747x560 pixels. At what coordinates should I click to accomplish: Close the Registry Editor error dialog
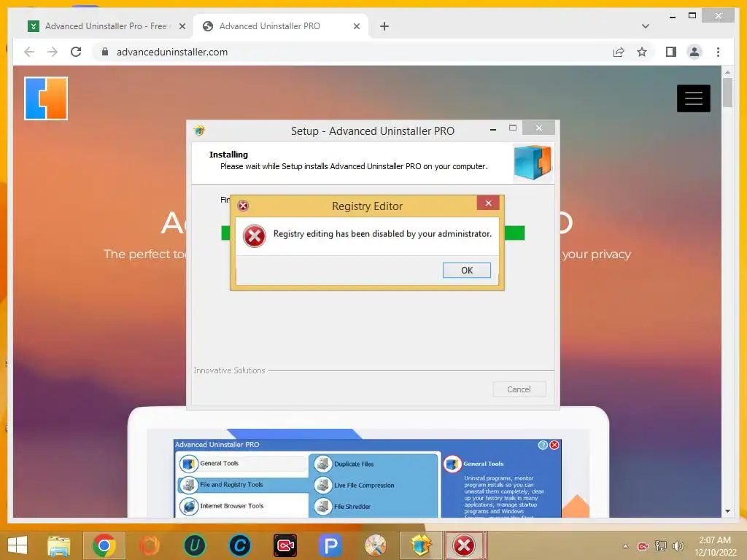pyautogui.click(x=488, y=203)
